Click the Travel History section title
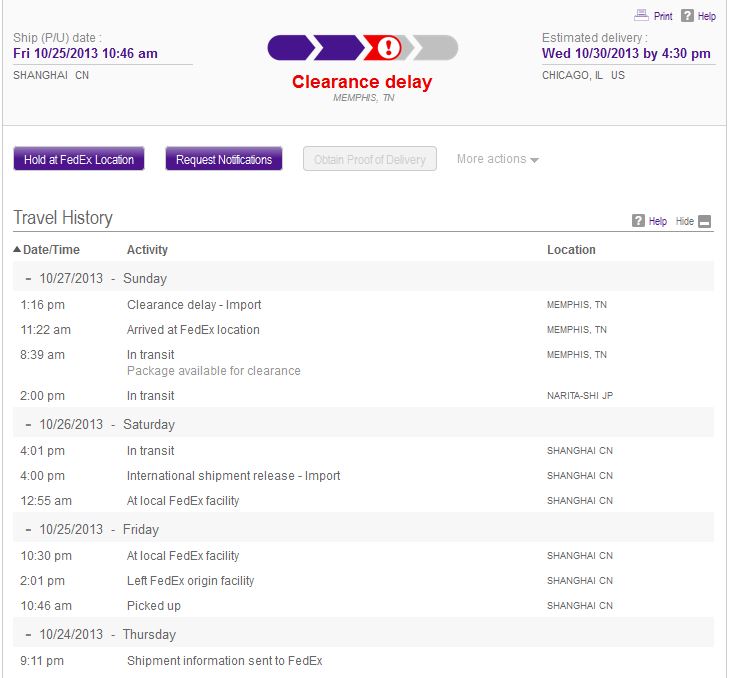 click(x=63, y=218)
